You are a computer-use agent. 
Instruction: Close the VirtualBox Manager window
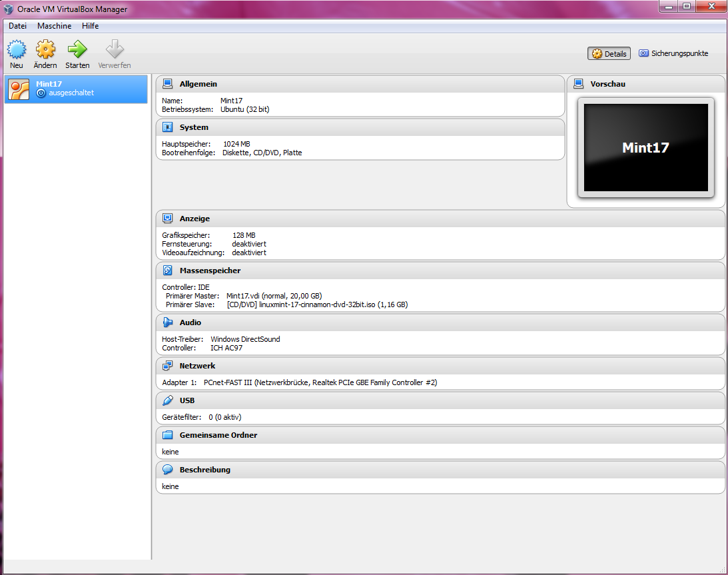711,7
